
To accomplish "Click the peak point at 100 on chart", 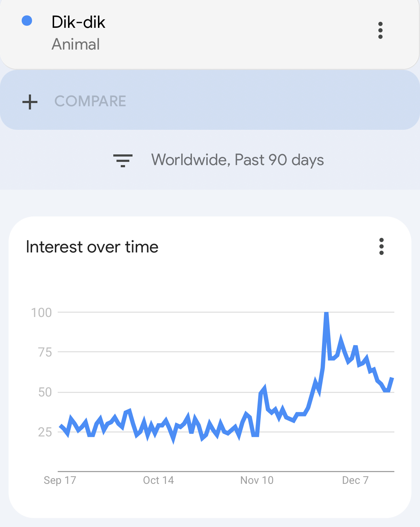I will (x=326, y=313).
